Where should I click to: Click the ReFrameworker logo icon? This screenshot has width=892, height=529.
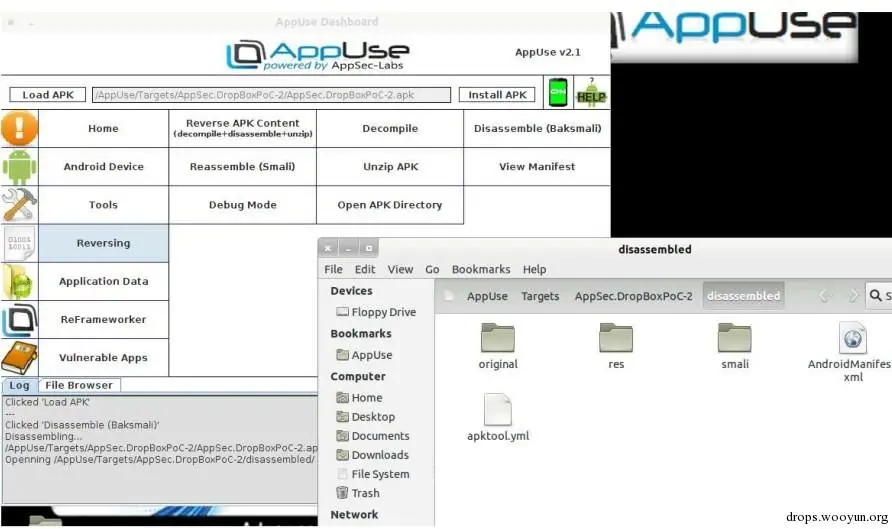coord(19,320)
